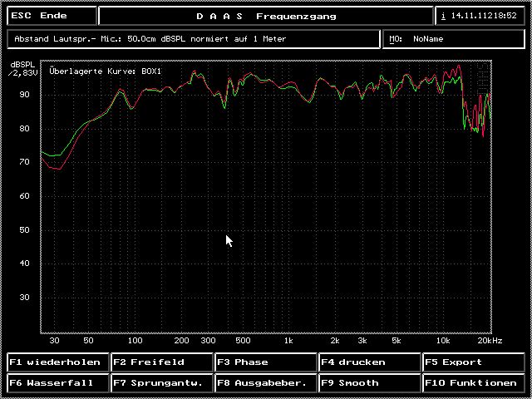This screenshot has height=399, width=532.
Task: Click the DAAS Frequenzgang title bar
Action: (266, 16)
